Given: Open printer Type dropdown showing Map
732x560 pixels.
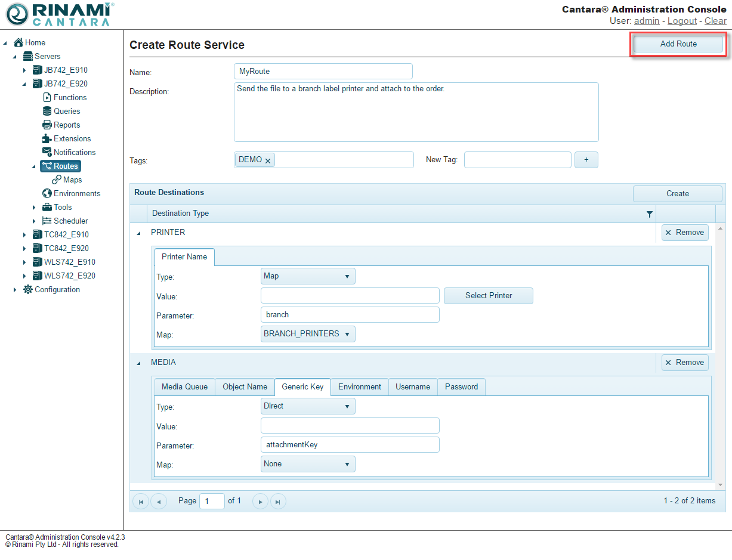Looking at the screenshot, I should pyautogui.click(x=308, y=276).
